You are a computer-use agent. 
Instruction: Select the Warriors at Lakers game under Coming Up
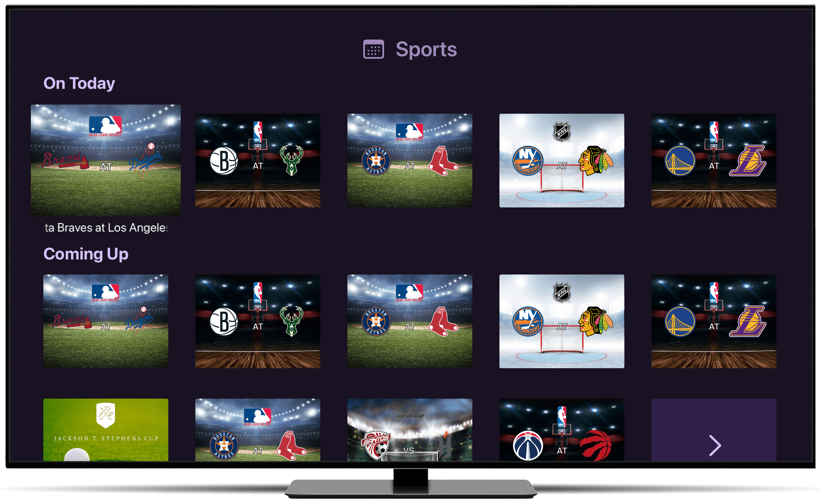tap(714, 321)
